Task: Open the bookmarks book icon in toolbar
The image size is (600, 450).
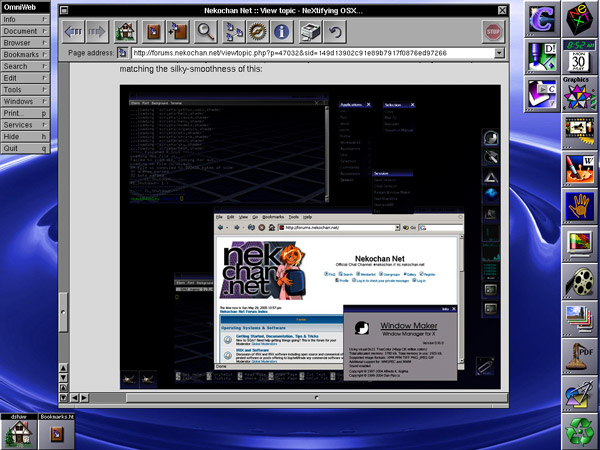Action: pyautogui.click(x=153, y=31)
